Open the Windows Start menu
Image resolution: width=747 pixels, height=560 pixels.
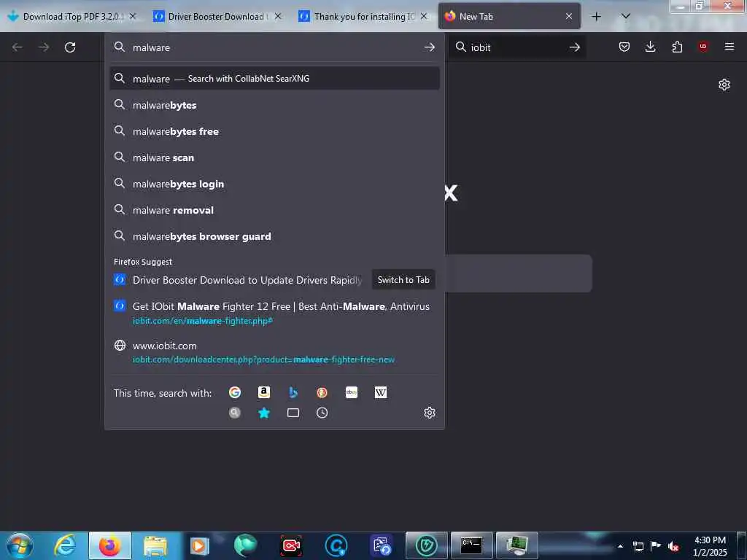pyautogui.click(x=20, y=545)
